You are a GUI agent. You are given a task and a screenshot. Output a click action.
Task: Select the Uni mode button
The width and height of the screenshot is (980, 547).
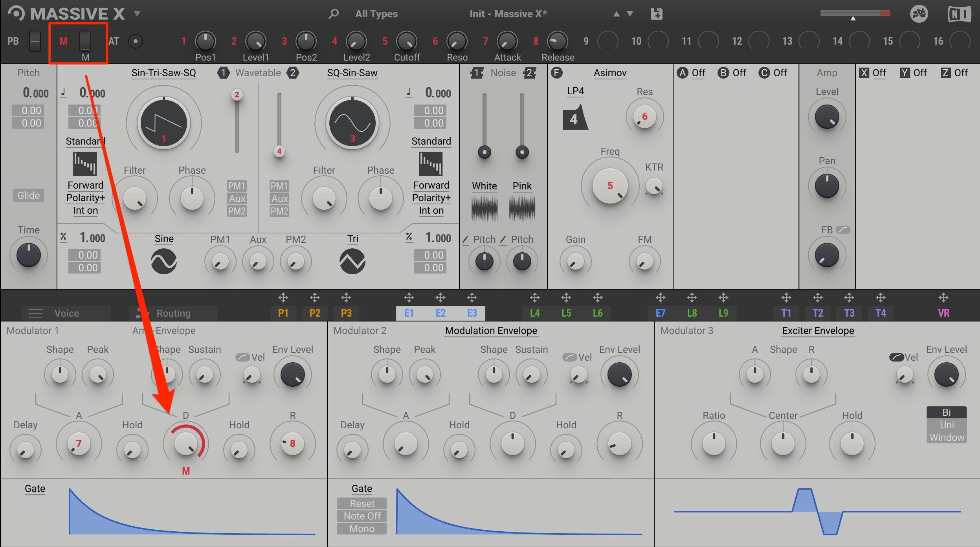coord(947,425)
